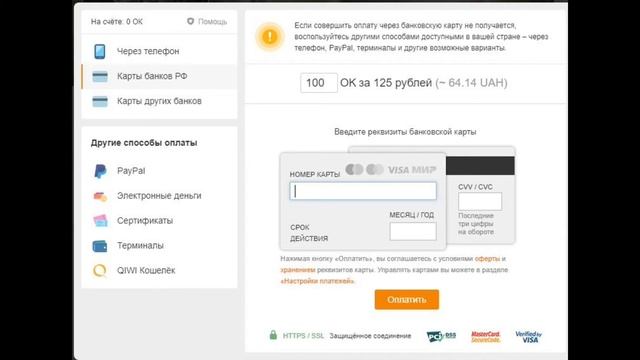Focus the CVV / CVC input field
The width and height of the screenshot is (640, 360).
[x=480, y=202]
